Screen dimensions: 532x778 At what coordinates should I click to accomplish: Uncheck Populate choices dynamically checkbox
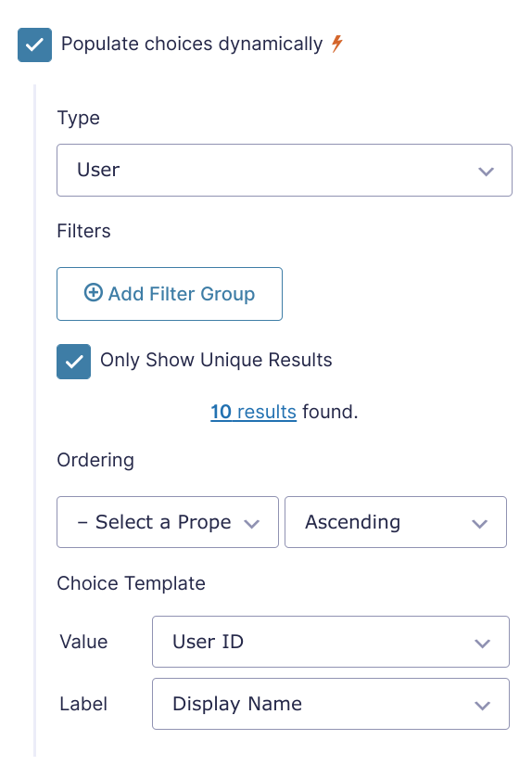(34, 45)
